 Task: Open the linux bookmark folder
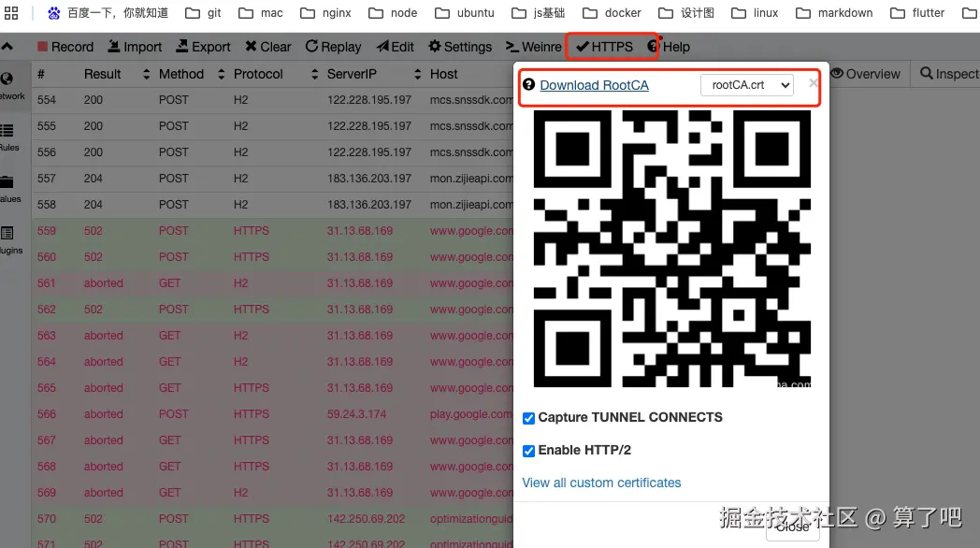754,12
